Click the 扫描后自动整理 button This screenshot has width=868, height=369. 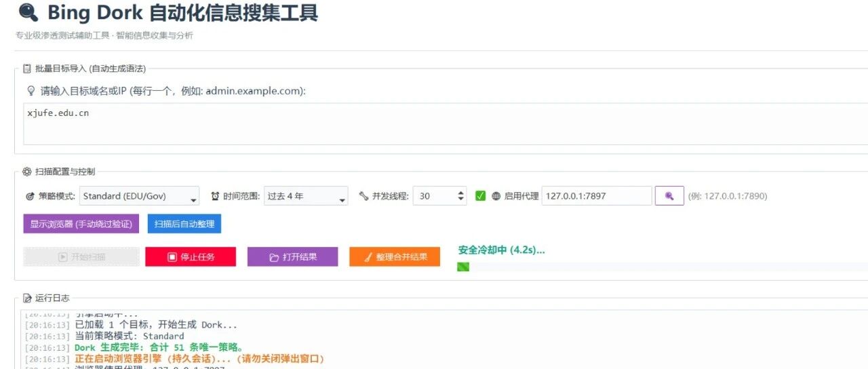point(184,224)
